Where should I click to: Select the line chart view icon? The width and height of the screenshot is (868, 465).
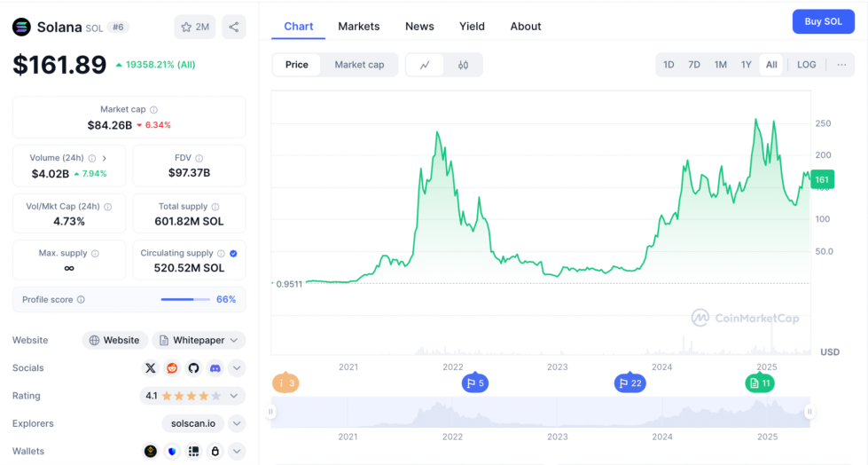[426, 65]
